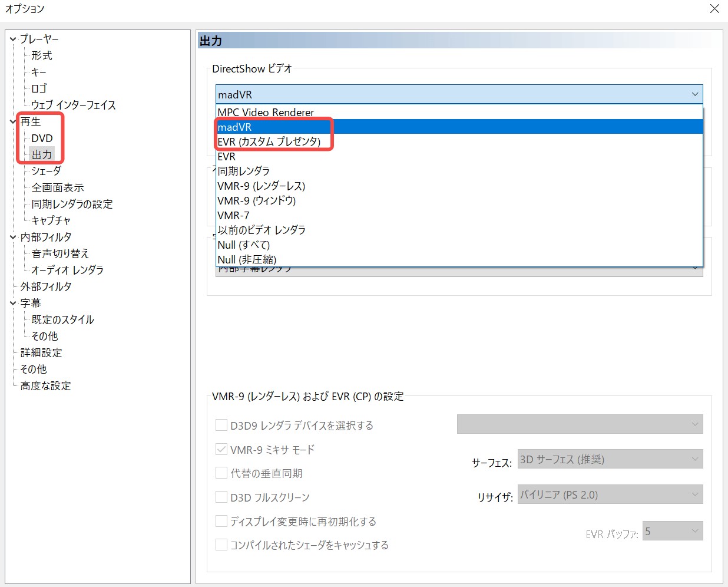Open DVD settings page
This screenshot has width=728, height=587.
tap(42, 138)
